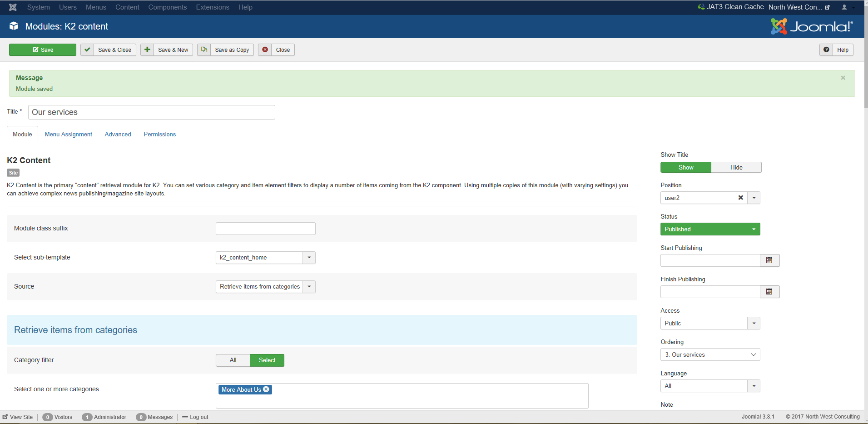The image size is (868, 424).
Task: Open the Access Public dropdown
Action: click(x=710, y=323)
